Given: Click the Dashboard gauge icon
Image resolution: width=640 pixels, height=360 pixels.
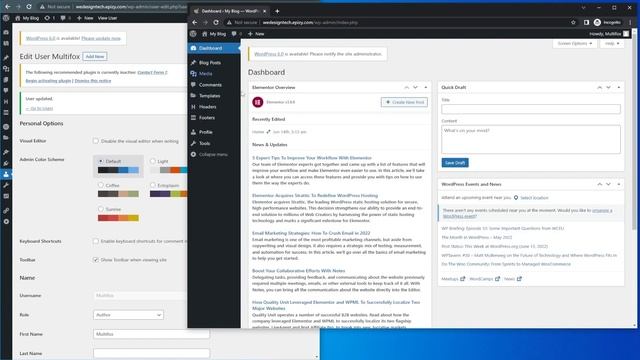Looking at the screenshot, I should (x=193, y=48).
